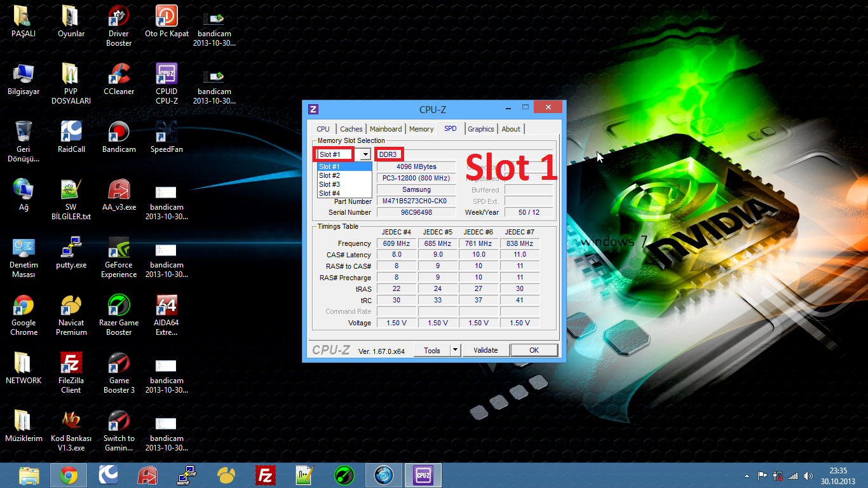Click part number M471B5273CH0-CK0
This screenshot has width=868, height=488.
point(416,201)
